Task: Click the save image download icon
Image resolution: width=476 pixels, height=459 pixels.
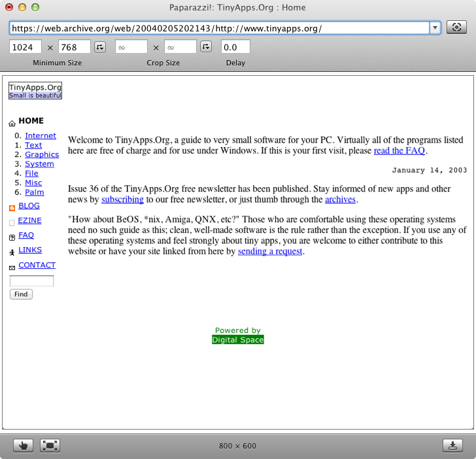Action: 452,445
